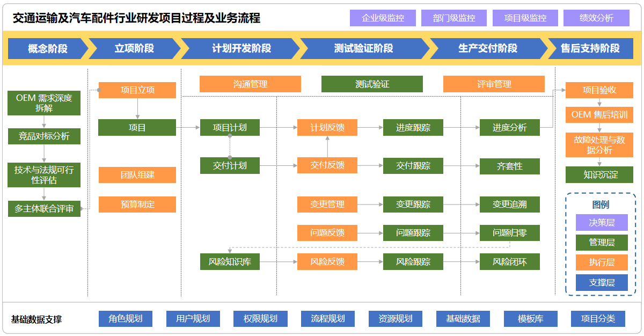Open the 风险知识库 node

230,262
